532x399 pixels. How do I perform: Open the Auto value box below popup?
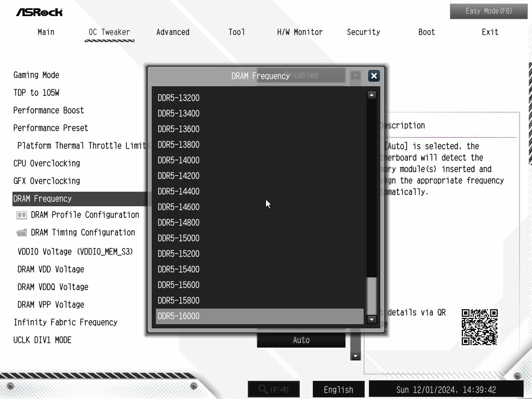tap(301, 340)
